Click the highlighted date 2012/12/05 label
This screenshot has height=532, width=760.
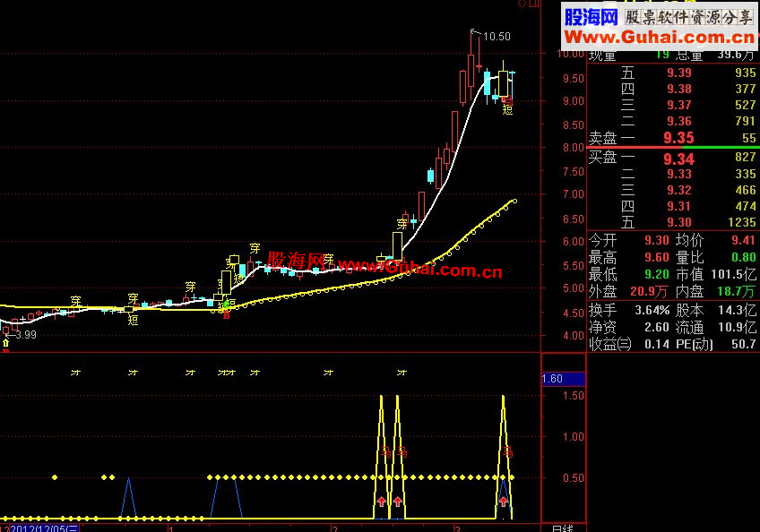point(44,528)
